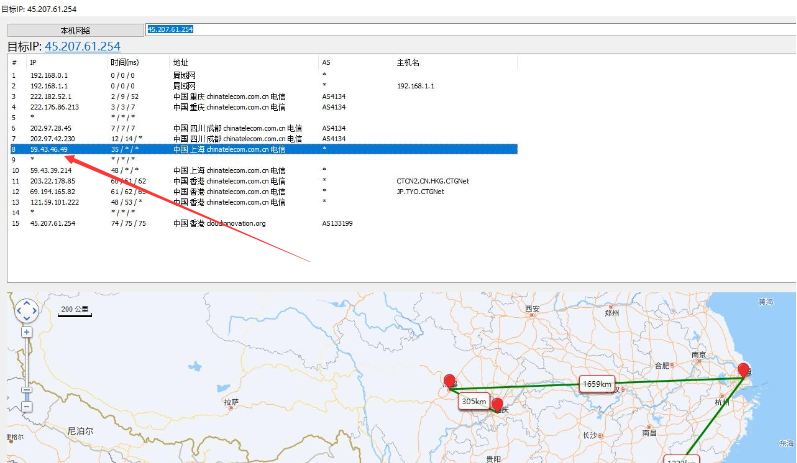The width and height of the screenshot is (797, 463).
Task: Open the 45.207.61.254 target IP link
Action: pyautogui.click(x=82, y=47)
